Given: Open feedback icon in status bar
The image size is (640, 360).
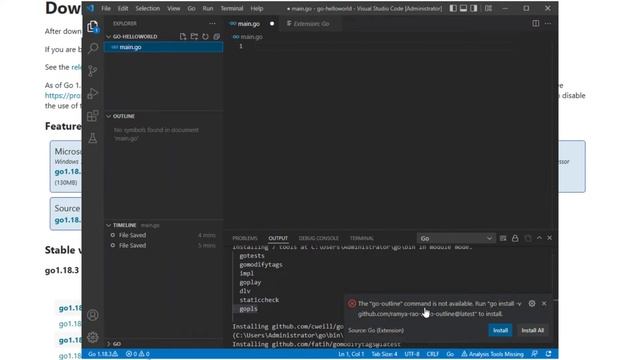Looking at the screenshot, I should coord(534,354).
